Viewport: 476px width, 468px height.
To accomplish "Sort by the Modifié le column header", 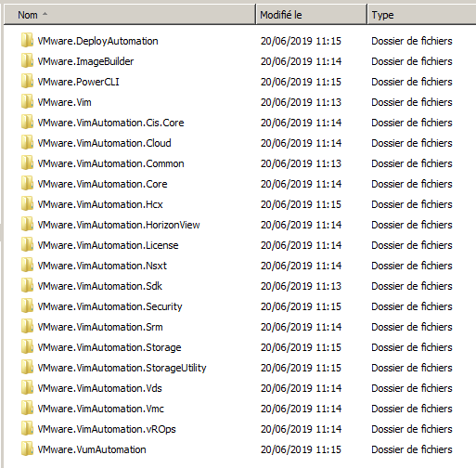I will pyautogui.click(x=312, y=15).
